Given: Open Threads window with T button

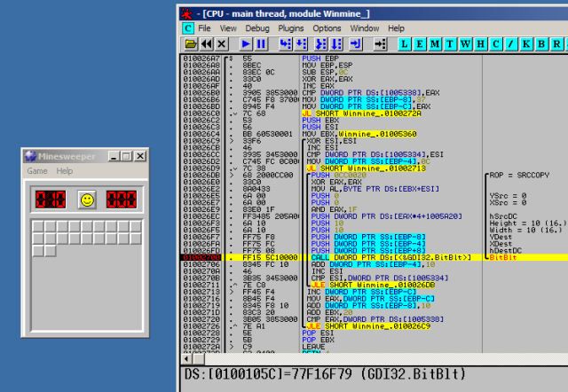Looking at the screenshot, I should click(x=450, y=44).
